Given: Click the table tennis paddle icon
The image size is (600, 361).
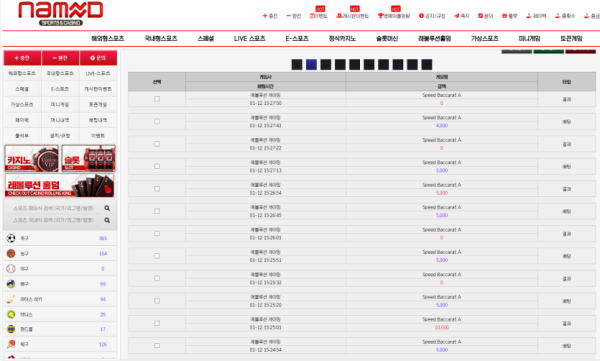Looking at the screenshot, I should 11,344.
